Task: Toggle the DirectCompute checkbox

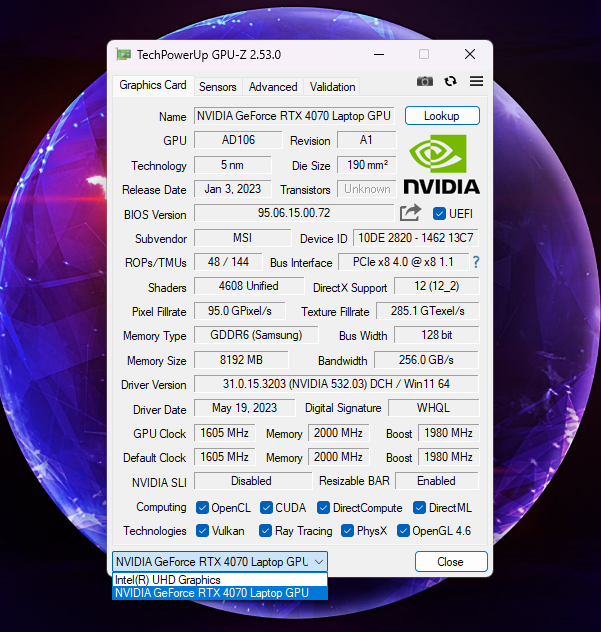Action: pos(323,508)
